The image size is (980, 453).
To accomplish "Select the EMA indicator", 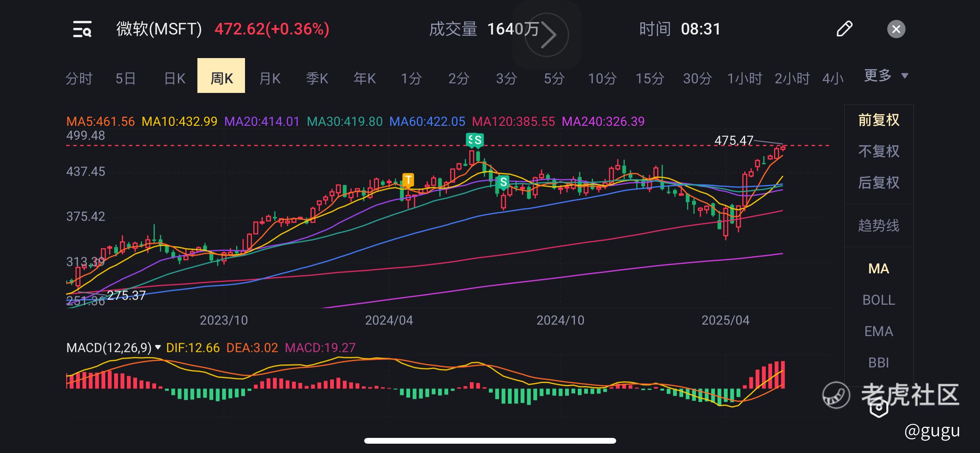I will (x=879, y=331).
